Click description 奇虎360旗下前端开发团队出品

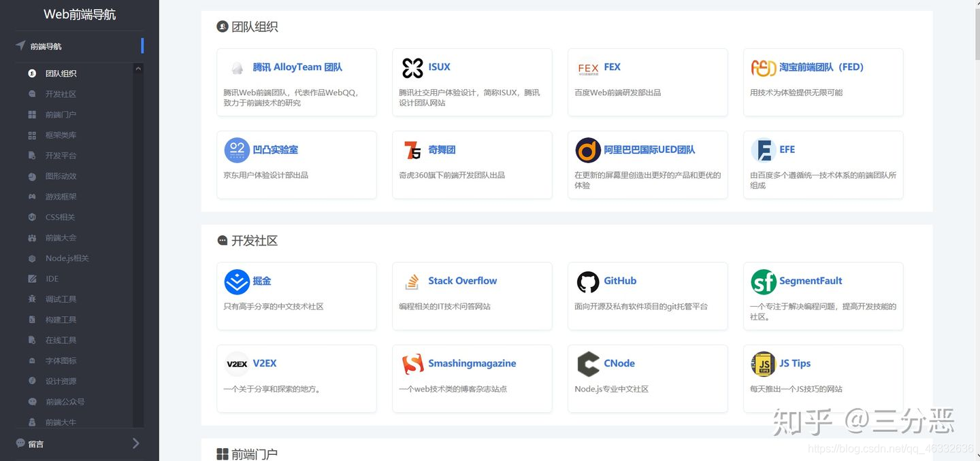pos(452,175)
